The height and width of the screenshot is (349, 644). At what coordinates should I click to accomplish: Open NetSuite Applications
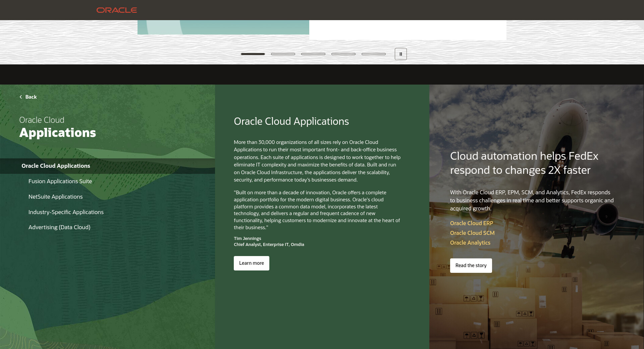(55, 197)
